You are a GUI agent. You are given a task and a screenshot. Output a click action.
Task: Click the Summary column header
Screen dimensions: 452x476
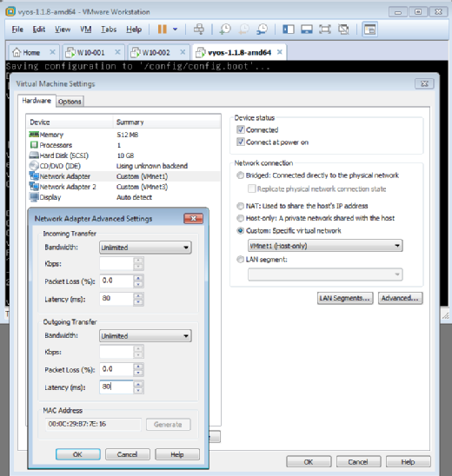pyautogui.click(x=167, y=122)
